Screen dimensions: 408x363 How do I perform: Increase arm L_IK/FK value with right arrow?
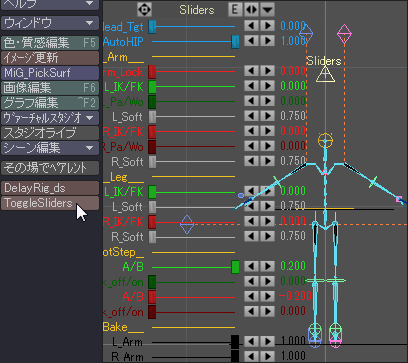click(x=267, y=86)
